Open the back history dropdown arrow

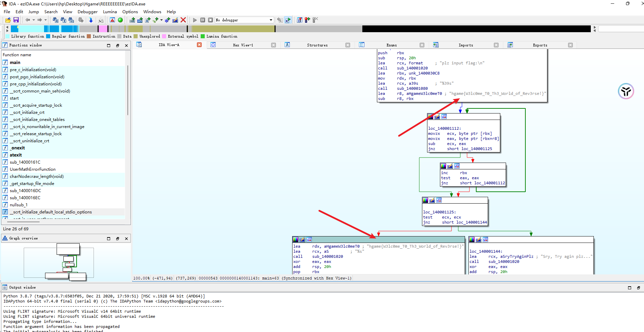(34, 20)
